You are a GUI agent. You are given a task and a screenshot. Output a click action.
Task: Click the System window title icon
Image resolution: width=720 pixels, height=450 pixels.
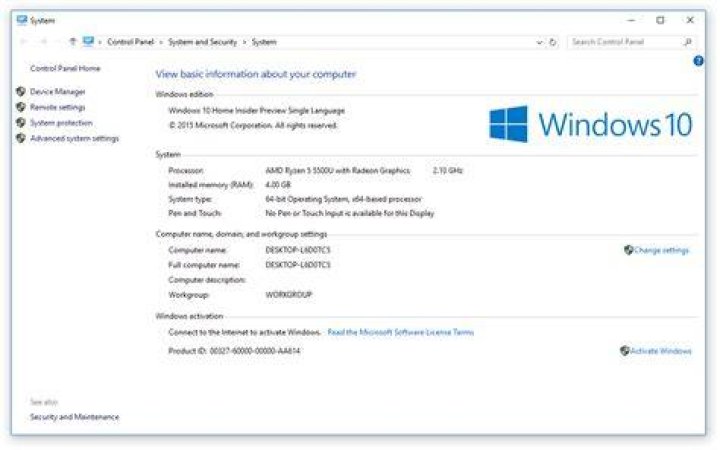tap(22, 20)
